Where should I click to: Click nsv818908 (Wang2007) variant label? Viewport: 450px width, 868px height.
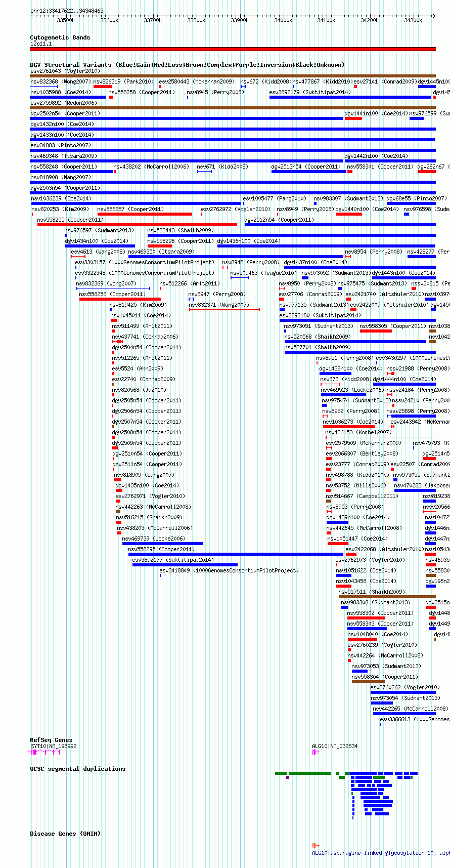[61, 177]
